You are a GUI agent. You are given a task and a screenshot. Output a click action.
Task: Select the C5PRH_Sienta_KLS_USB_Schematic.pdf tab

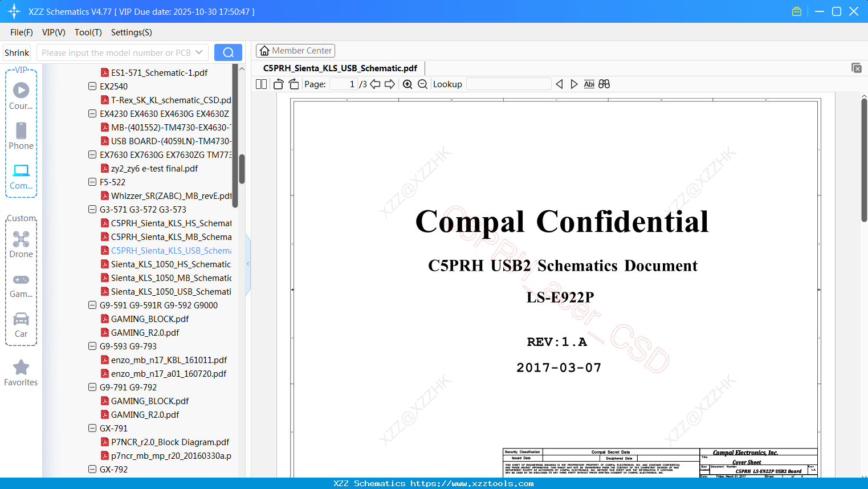tap(340, 68)
